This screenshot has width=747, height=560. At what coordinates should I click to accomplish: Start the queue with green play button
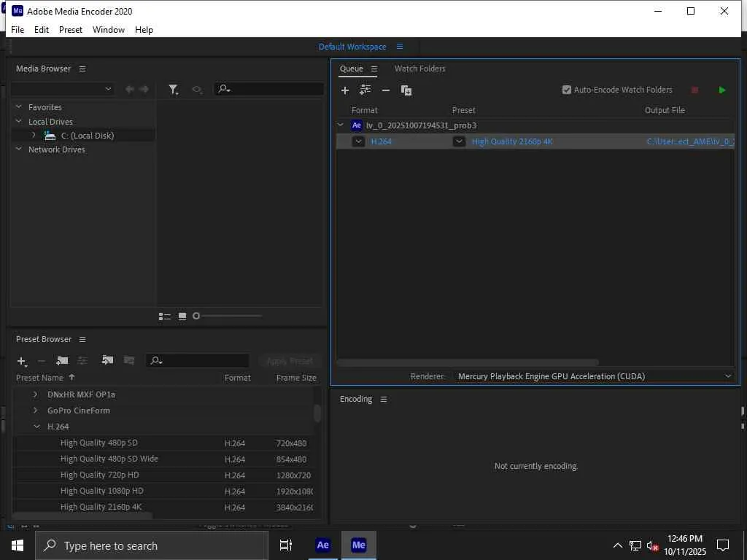(722, 90)
